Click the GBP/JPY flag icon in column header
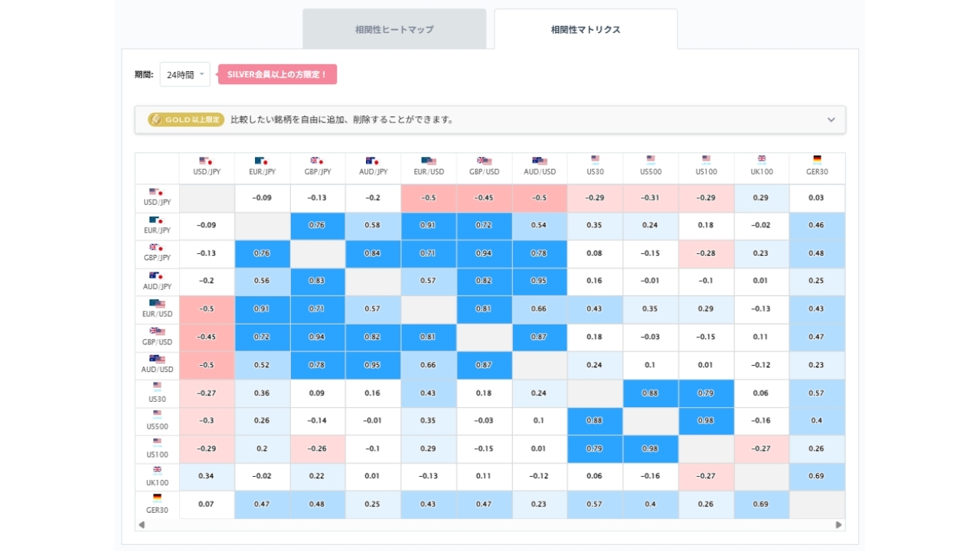Viewport: 980px width, 551px height. 316,161
